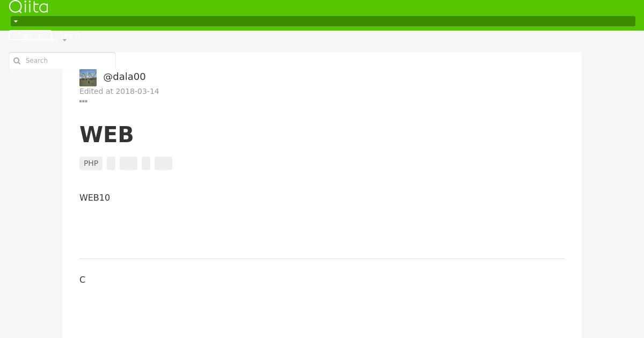Click the Log in link

click(70, 35)
